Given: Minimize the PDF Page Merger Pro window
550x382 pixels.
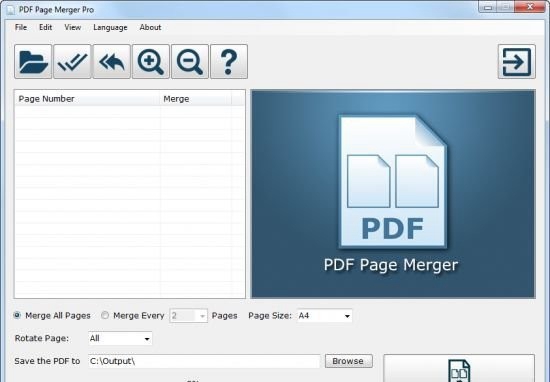Looking at the screenshot, I should (x=488, y=7).
